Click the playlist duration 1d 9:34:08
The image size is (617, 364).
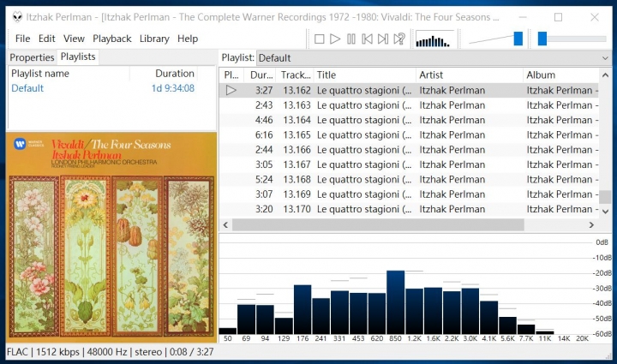pyautogui.click(x=173, y=88)
